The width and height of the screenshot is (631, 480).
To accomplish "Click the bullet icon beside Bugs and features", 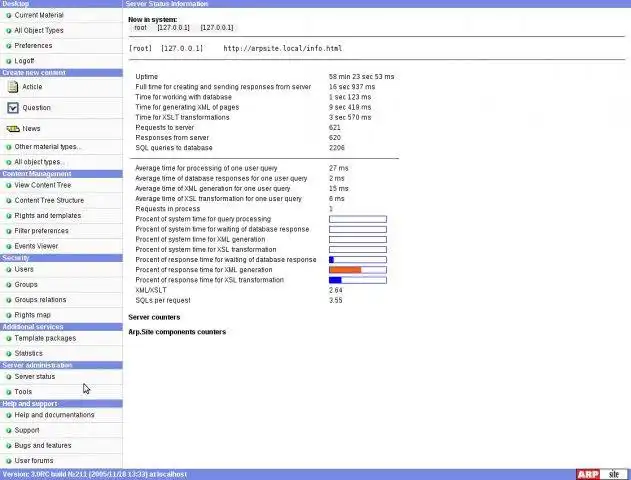I will 8,446.
